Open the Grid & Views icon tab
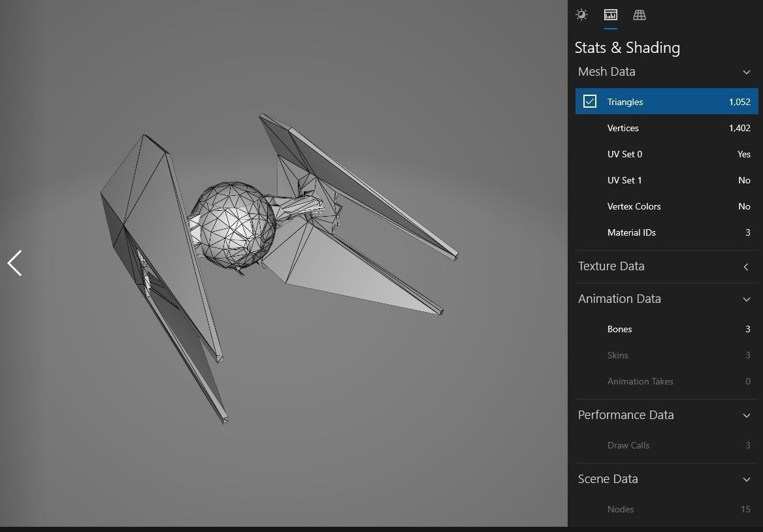 [640, 14]
